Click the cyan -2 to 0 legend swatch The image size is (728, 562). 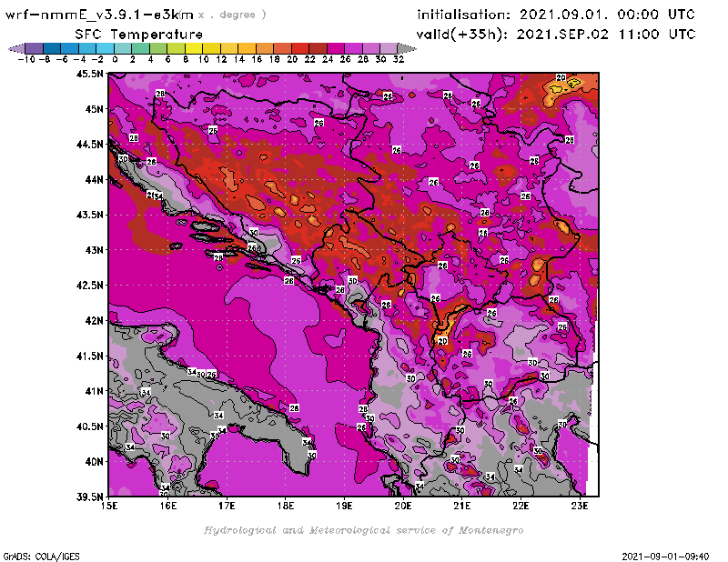coord(105,48)
